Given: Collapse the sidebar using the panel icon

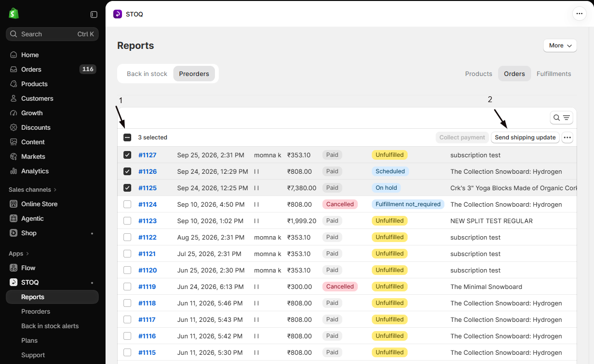Looking at the screenshot, I should pos(94,15).
